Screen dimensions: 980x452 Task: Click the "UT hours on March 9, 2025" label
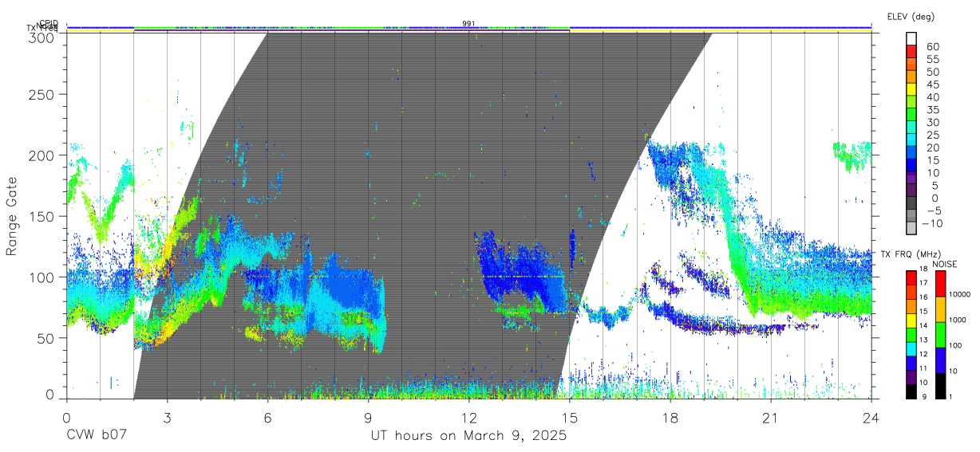click(468, 436)
